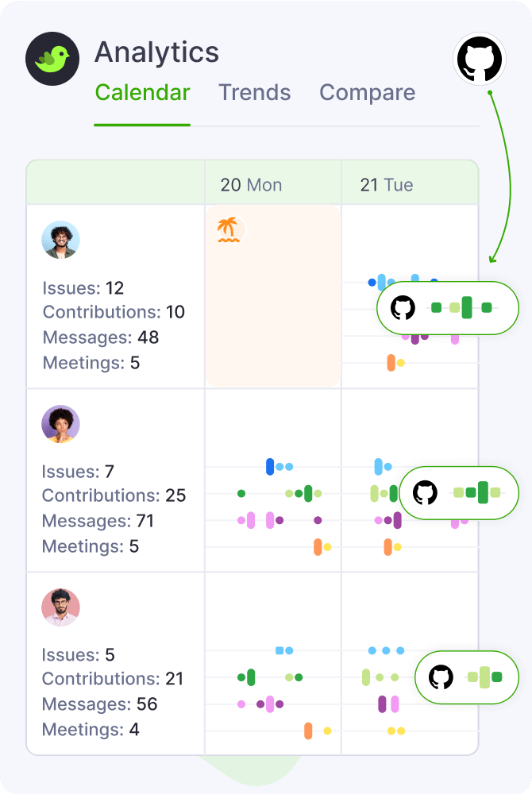Click third user's Messages: 56 stat
Viewport: 532px width, 794px height.
99,704
